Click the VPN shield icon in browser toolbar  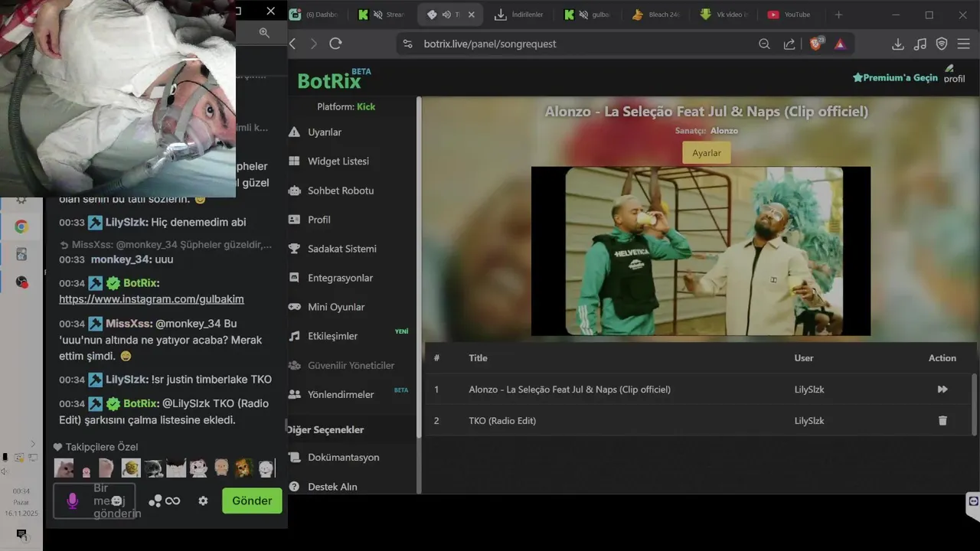click(942, 44)
